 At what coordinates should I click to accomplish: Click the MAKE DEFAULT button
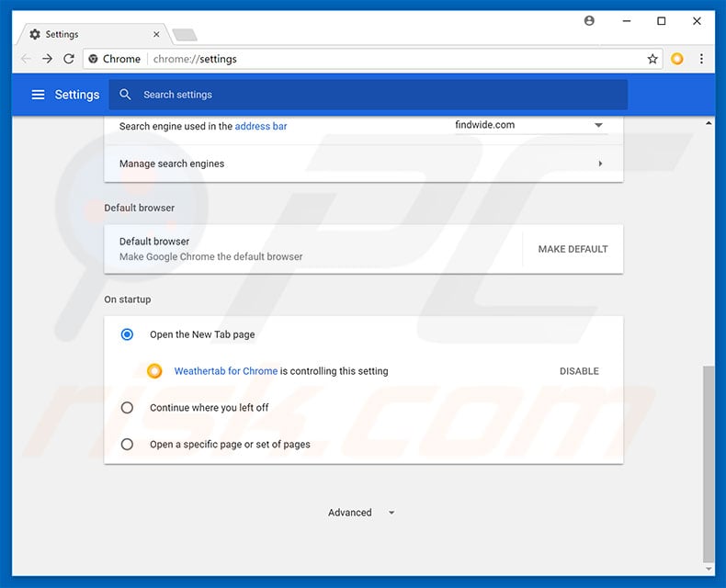pyautogui.click(x=573, y=249)
